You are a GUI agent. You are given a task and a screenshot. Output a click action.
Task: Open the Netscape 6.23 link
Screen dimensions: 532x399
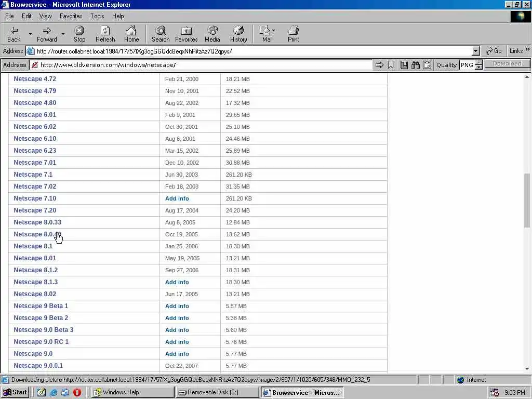click(35, 150)
